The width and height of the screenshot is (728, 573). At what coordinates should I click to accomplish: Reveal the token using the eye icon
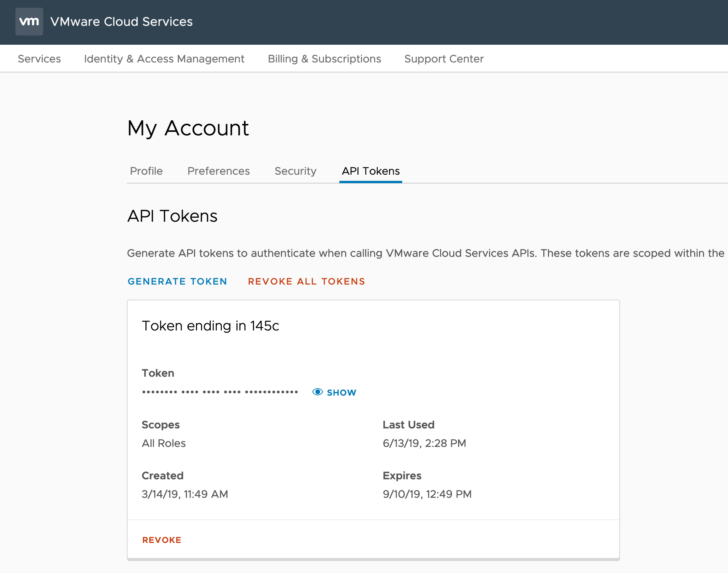pyautogui.click(x=317, y=392)
